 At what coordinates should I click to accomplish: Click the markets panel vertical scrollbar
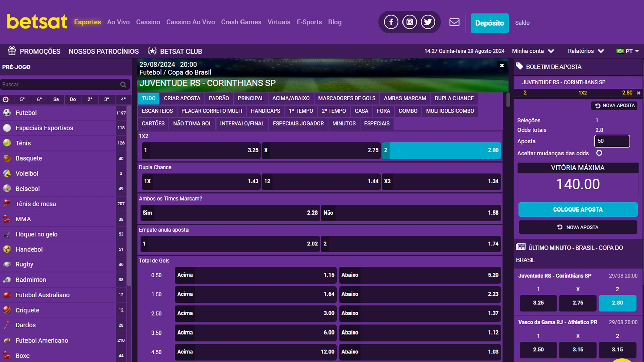[508, 100]
